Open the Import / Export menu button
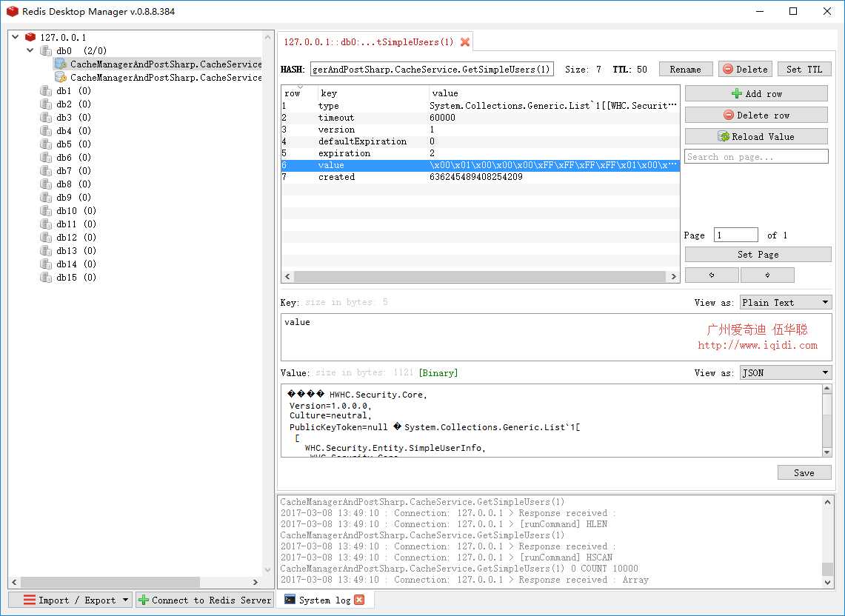The width and height of the screenshot is (845, 616). (x=70, y=600)
